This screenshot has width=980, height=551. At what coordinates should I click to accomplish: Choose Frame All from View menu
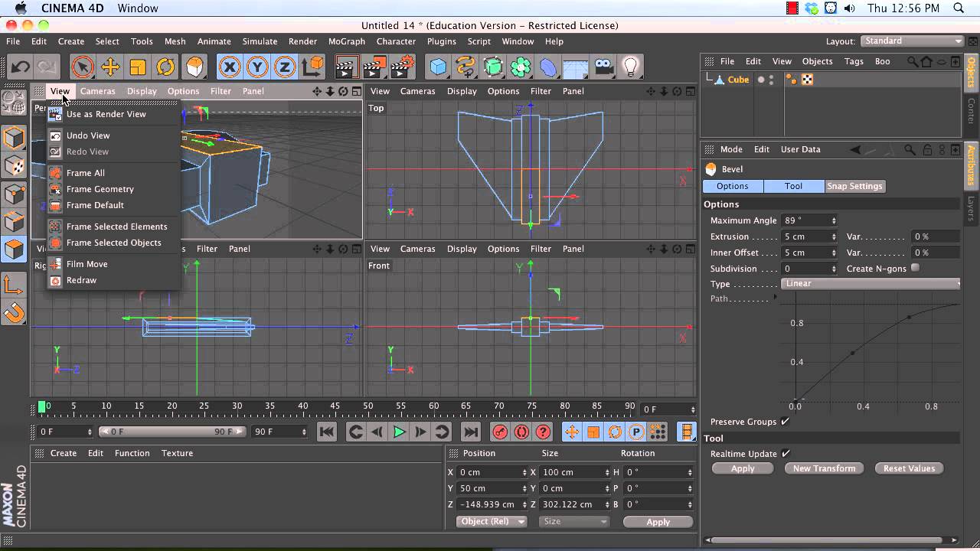(x=86, y=173)
